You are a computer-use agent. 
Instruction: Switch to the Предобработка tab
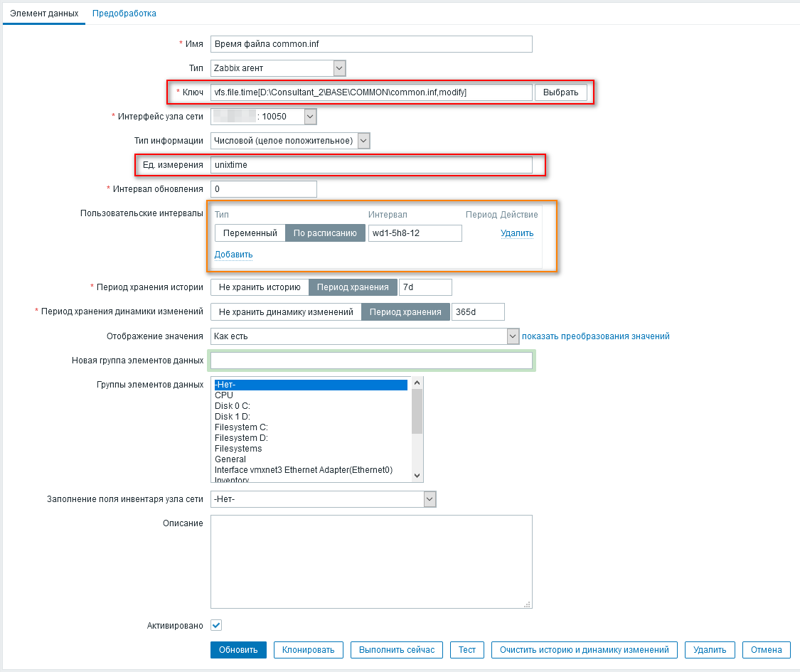[124, 14]
